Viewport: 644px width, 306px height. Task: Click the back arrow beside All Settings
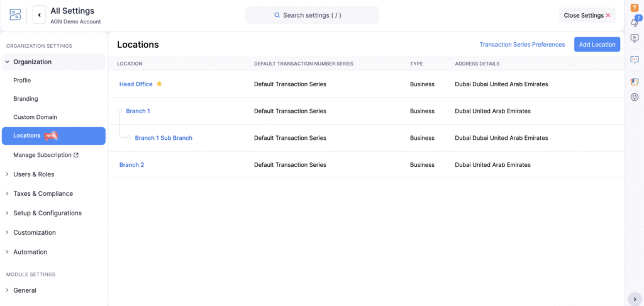point(39,14)
